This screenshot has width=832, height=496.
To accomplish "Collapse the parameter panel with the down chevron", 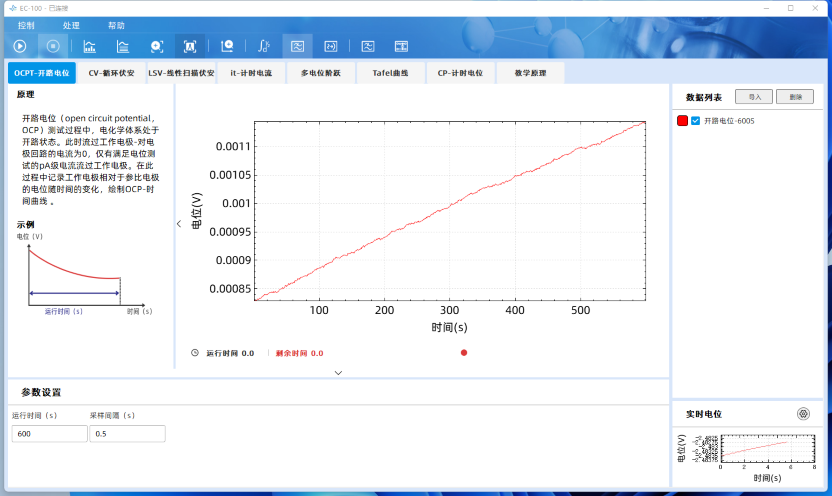I will [338, 372].
